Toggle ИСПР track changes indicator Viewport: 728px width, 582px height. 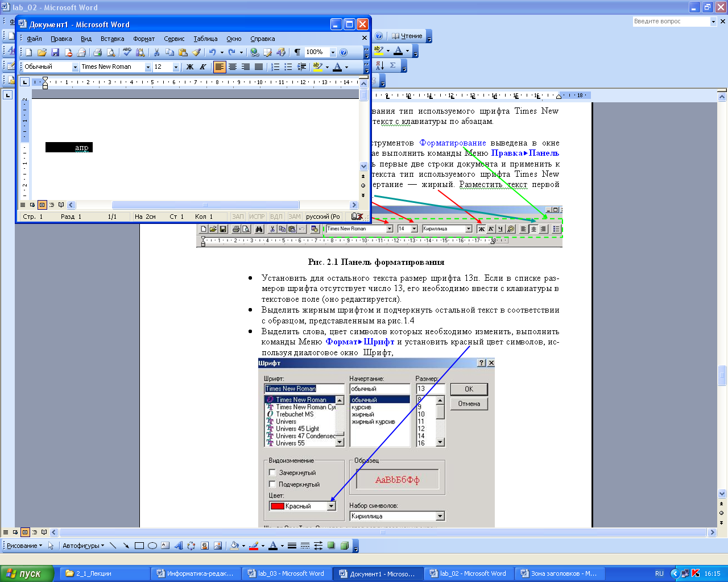(257, 217)
